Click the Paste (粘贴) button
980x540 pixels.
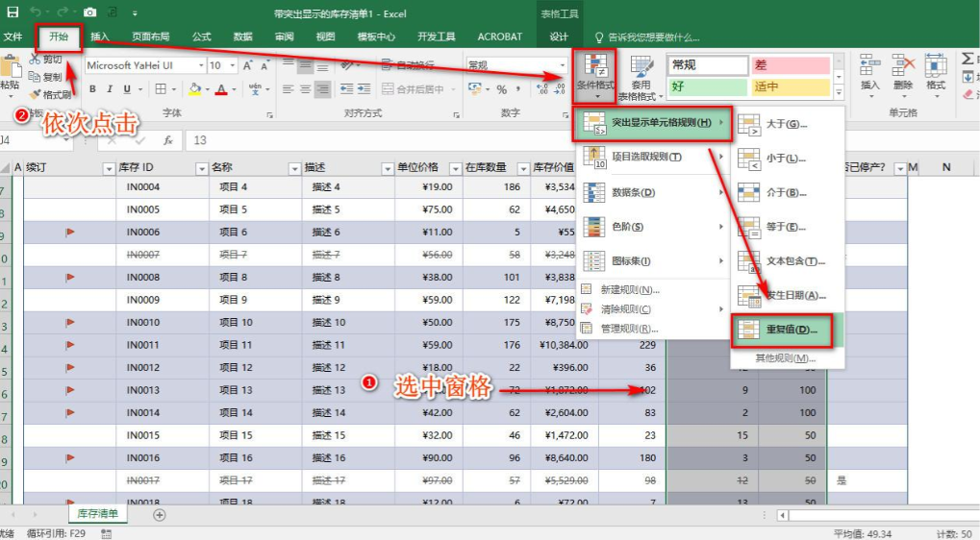10,75
